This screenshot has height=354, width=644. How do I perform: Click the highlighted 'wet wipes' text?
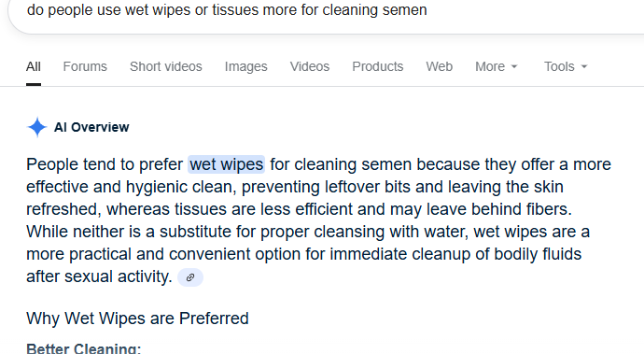[226, 164]
